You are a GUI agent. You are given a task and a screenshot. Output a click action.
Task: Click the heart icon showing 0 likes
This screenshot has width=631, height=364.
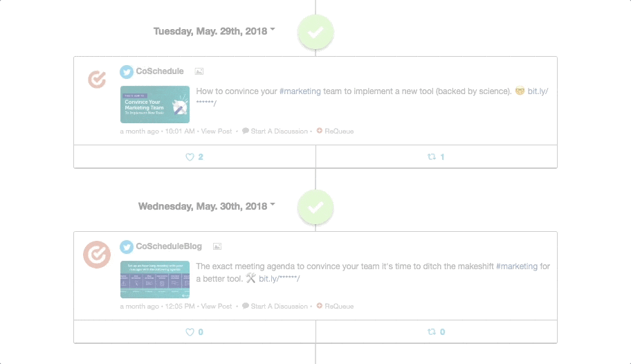tap(190, 332)
